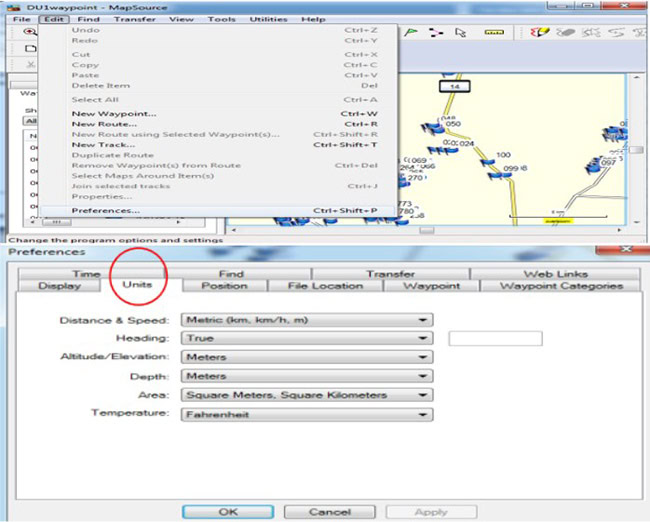Click the map's scroll-down arrow

tap(636, 223)
